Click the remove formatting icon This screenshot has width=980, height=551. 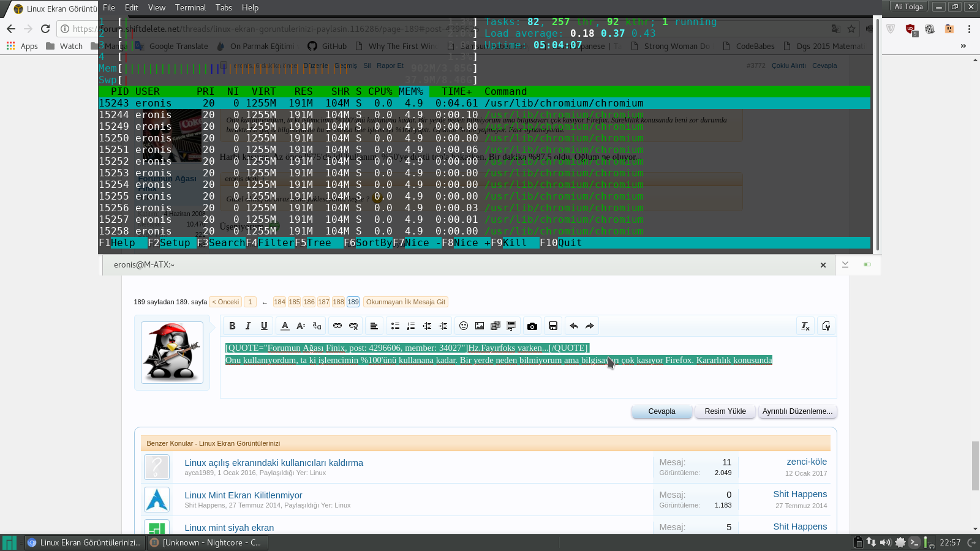click(805, 326)
